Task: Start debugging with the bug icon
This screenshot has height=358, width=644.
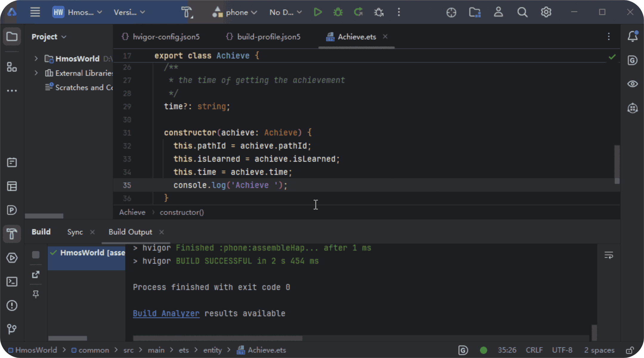Action: tap(338, 12)
